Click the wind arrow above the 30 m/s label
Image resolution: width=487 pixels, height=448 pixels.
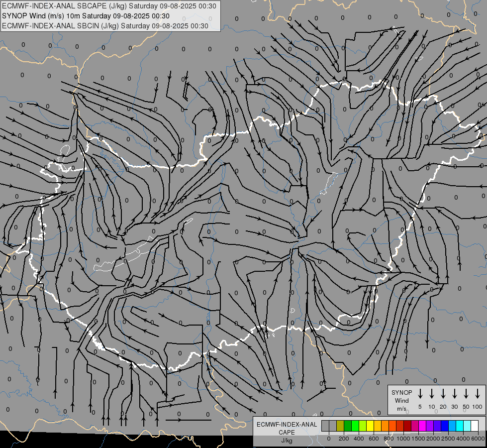point(454,394)
